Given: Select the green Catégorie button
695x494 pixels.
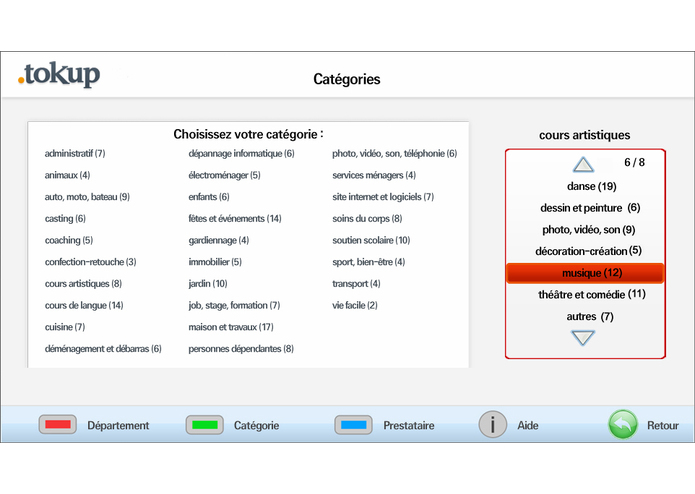Looking at the screenshot, I should click(x=205, y=425).
